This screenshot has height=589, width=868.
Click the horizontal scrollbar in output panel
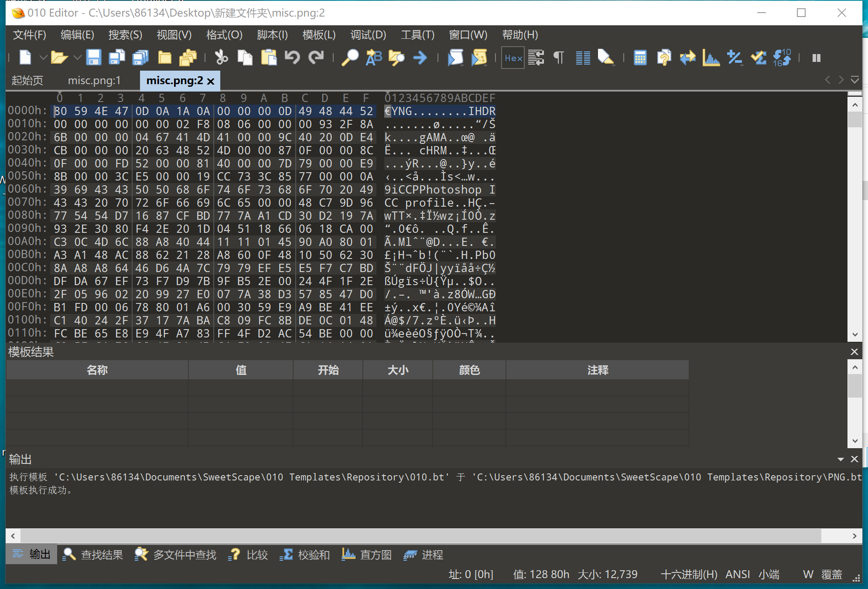pos(420,536)
